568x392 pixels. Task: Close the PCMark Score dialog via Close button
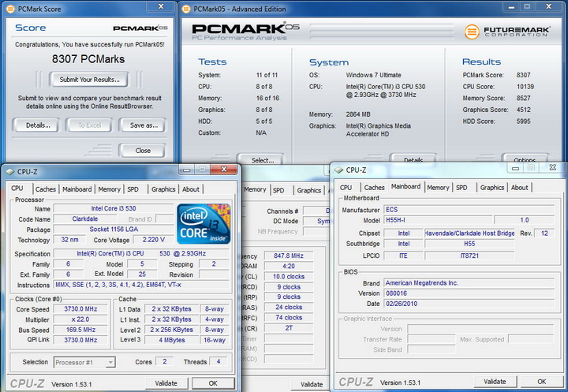point(143,151)
